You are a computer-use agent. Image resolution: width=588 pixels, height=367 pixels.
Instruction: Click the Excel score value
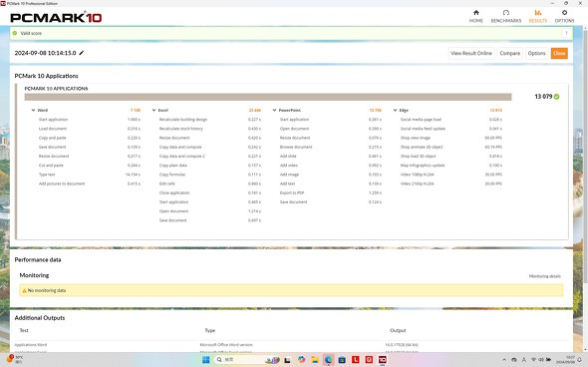click(254, 111)
